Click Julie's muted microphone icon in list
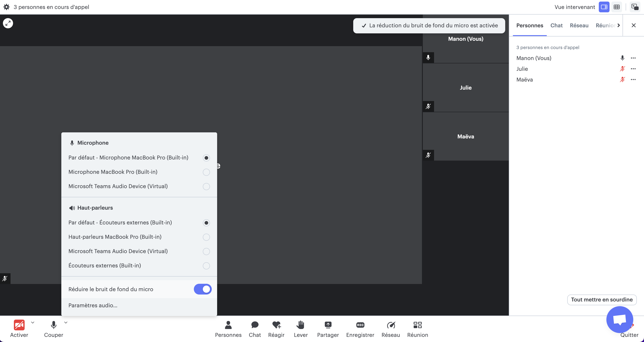The width and height of the screenshot is (644, 342). (x=623, y=69)
